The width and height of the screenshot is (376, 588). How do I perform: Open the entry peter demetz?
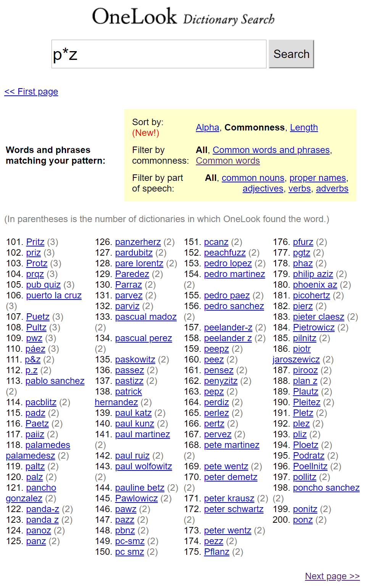pyautogui.click(x=231, y=477)
